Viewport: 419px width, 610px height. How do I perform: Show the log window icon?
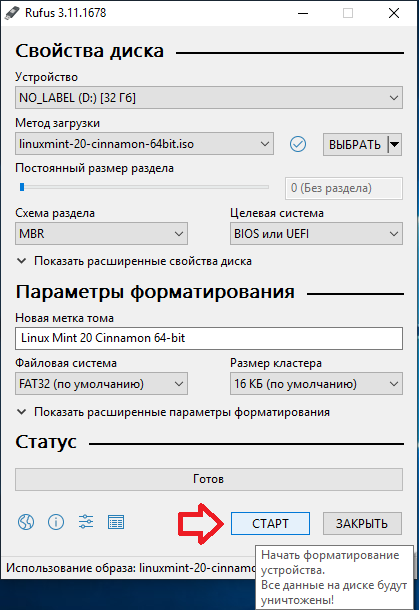click(116, 522)
